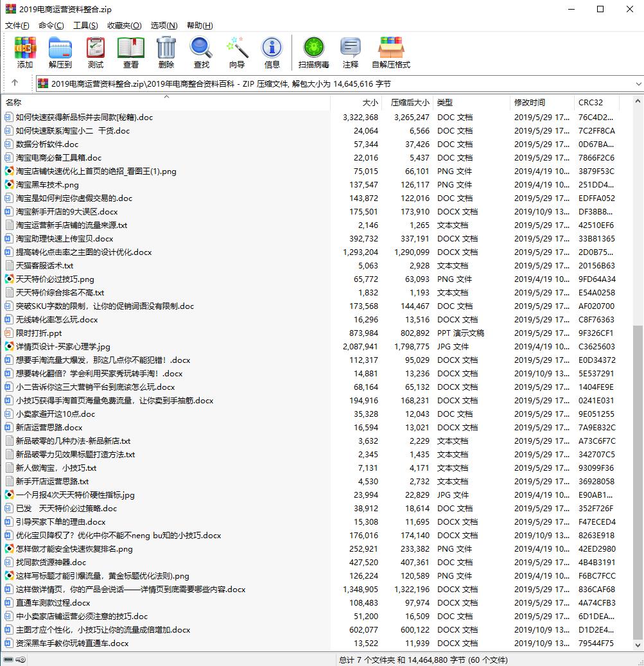Go up one folder level arrow
644x666 pixels.
click(15, 83)
